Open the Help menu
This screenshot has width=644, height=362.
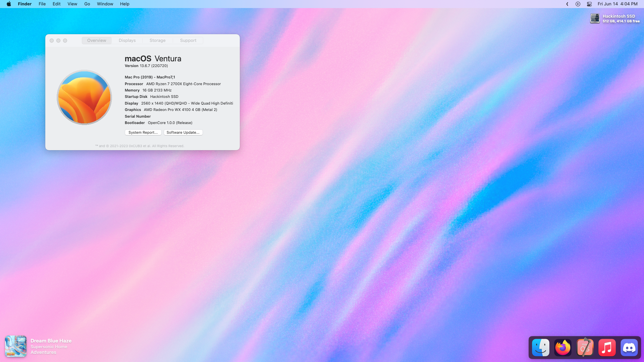pos(125,4)
